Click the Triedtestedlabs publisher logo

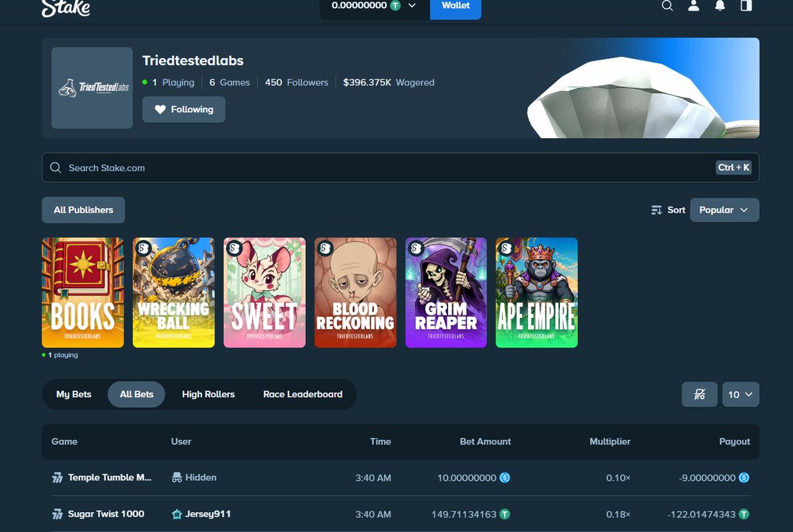pos(92,88)
